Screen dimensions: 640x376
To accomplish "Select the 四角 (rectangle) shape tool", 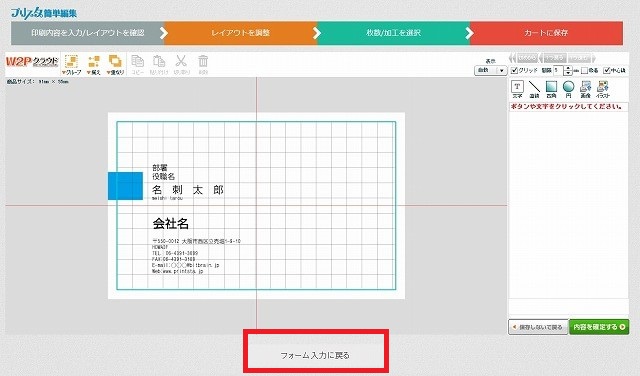I will (x=551, y=89).
